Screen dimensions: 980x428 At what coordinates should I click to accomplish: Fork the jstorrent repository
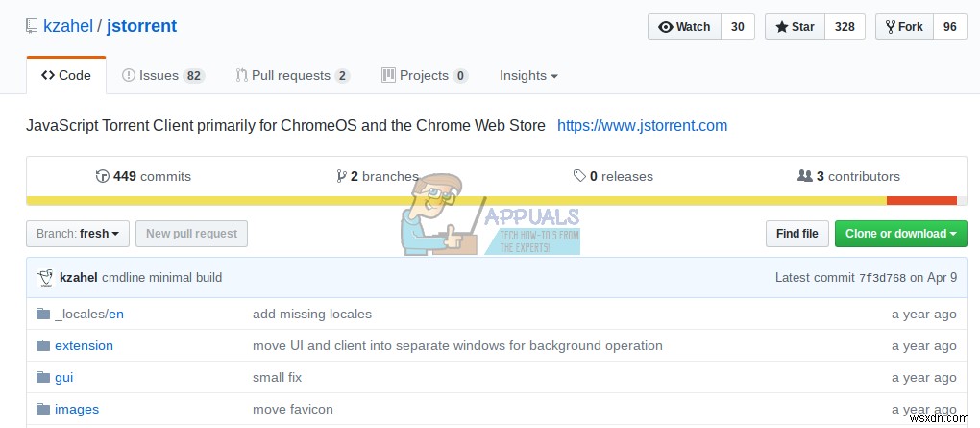[x=904, y=27]
